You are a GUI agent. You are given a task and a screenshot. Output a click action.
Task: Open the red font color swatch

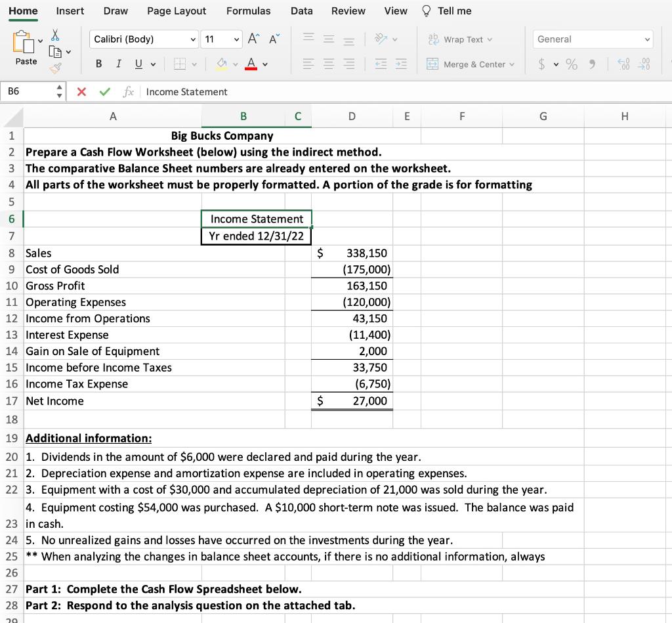pyautogui.click(x=251, y=63)
